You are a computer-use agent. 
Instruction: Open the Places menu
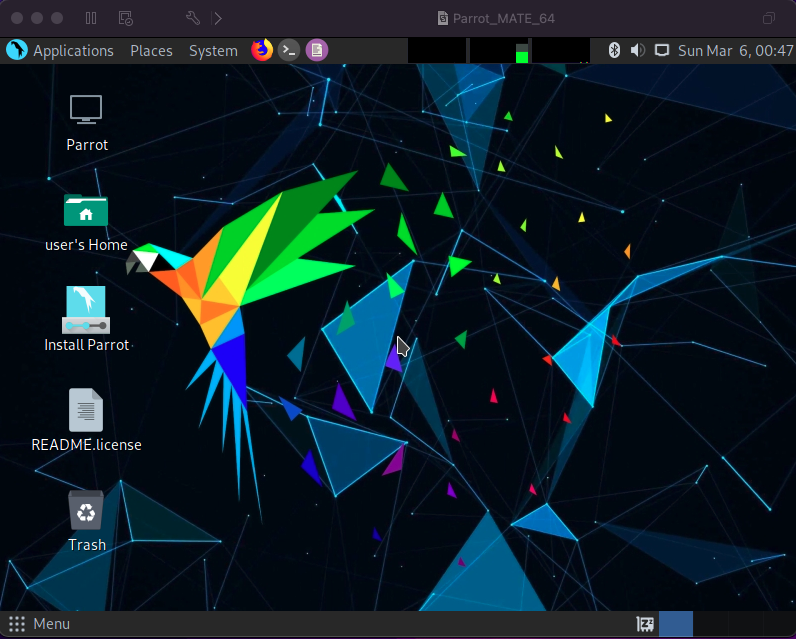coord(151,51)
